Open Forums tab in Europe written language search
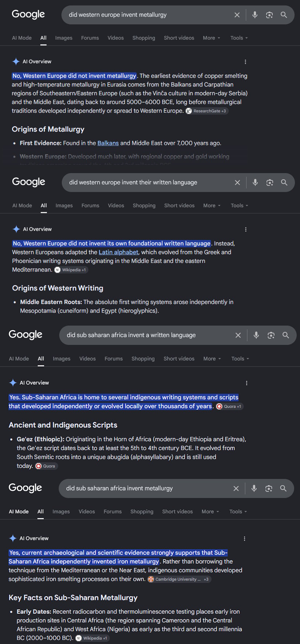 coord(90,205)
